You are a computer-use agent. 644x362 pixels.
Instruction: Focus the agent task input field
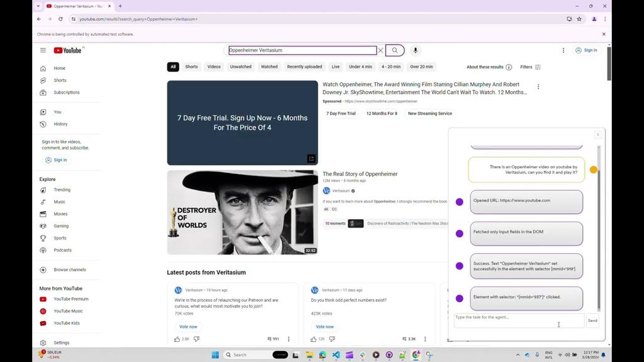(x=519, y=321)
